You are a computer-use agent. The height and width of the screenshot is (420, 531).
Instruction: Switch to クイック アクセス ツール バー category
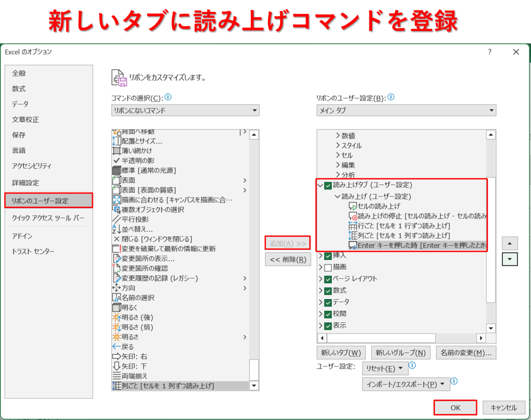click(48, 218)
